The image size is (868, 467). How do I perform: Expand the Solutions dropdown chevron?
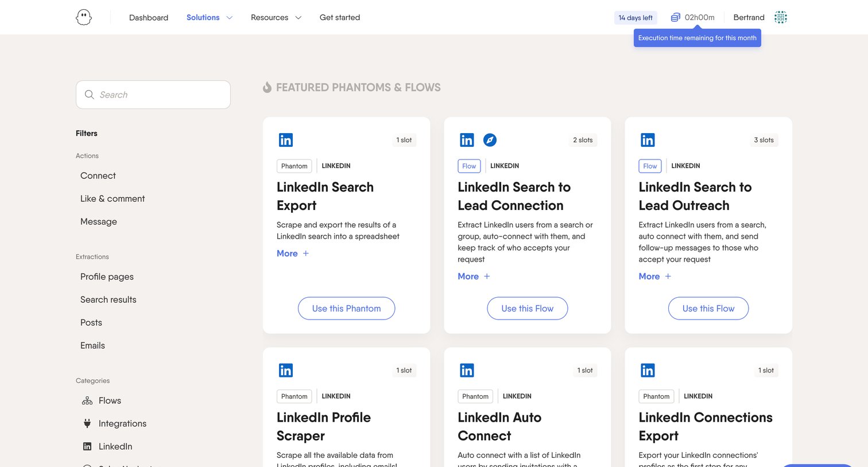coord(230,18)
